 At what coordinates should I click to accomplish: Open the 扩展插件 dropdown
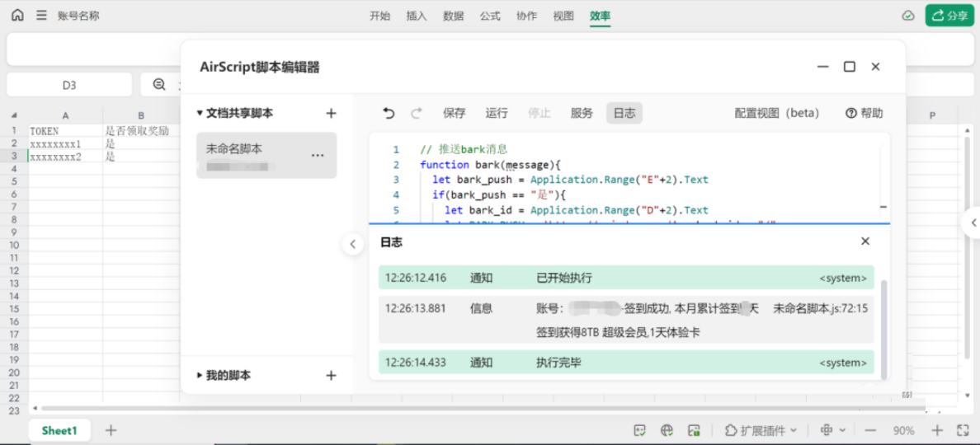761,430
